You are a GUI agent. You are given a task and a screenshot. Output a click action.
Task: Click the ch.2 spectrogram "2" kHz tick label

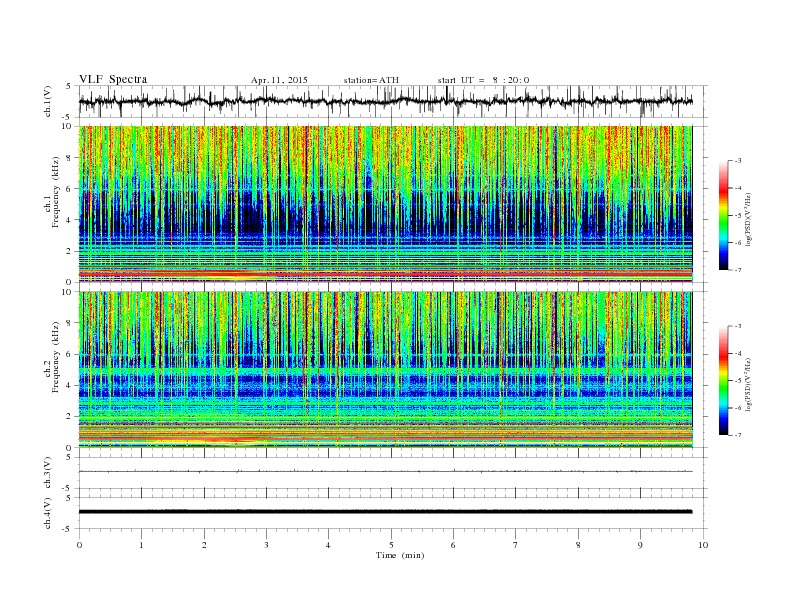(x=70, y=417)
